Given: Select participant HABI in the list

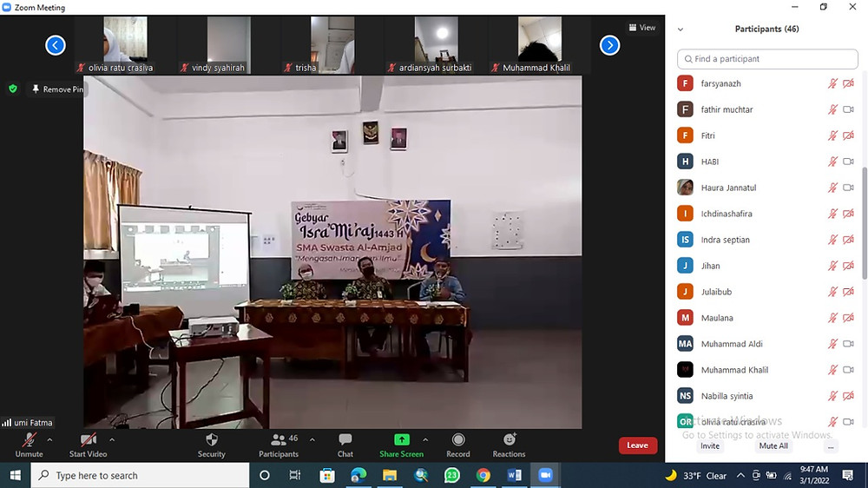Looking at the screenshot, I should [766, 162].
